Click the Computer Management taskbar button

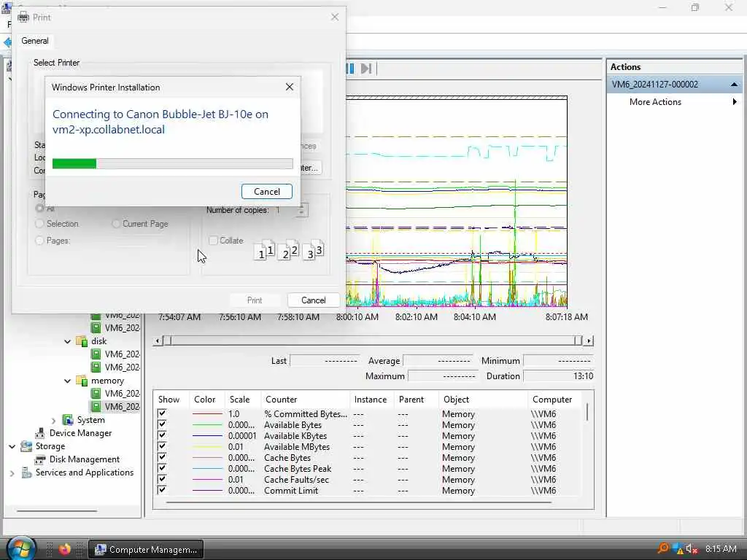click(146, 550)
